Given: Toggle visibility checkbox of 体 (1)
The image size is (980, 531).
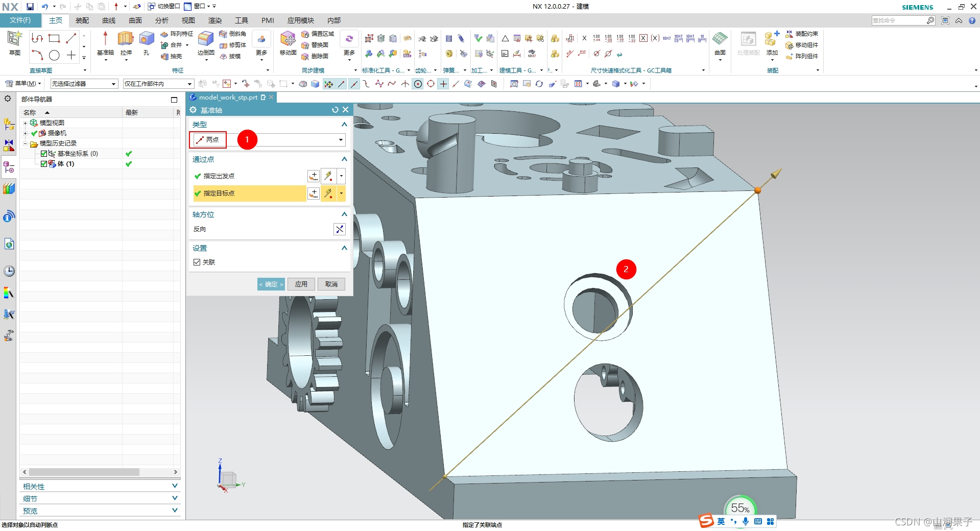Looking at the screenshot, I should coord(44,164).
